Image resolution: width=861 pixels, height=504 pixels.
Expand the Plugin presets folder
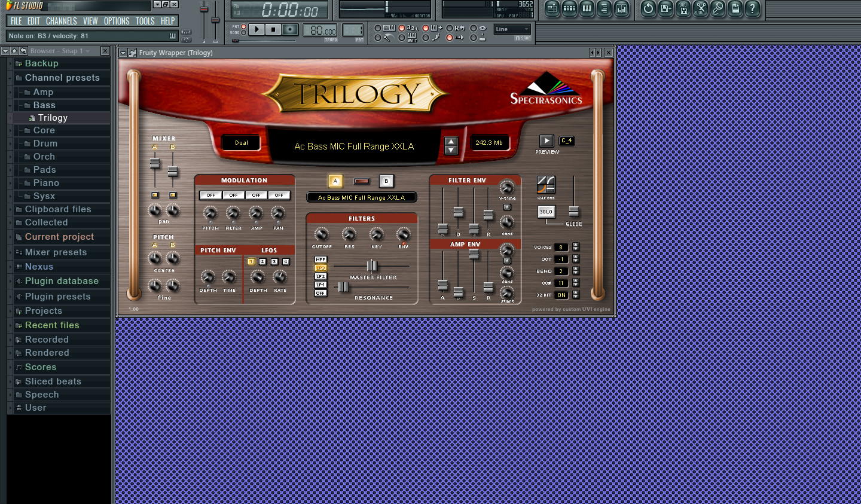(57, 297)
